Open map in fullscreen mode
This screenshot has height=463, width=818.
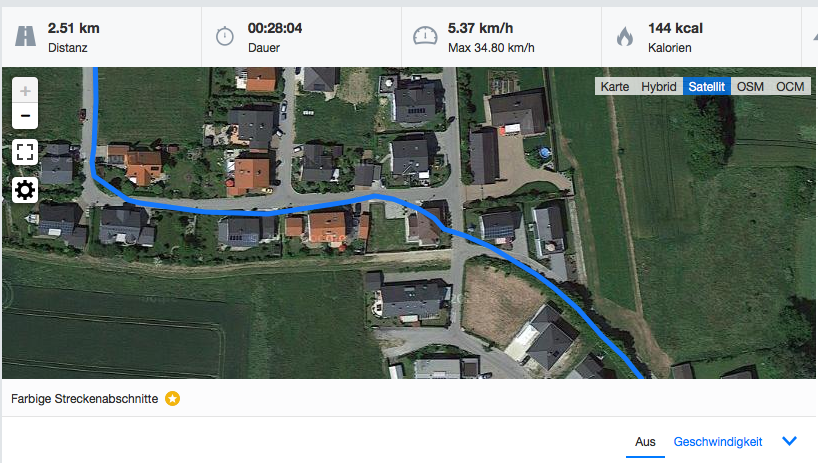25,152
